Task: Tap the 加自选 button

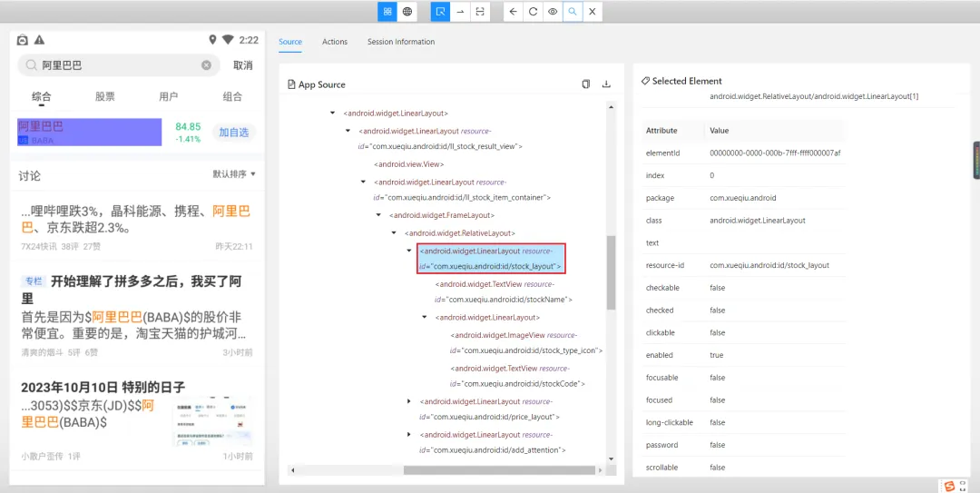Action: coord(234,132)
